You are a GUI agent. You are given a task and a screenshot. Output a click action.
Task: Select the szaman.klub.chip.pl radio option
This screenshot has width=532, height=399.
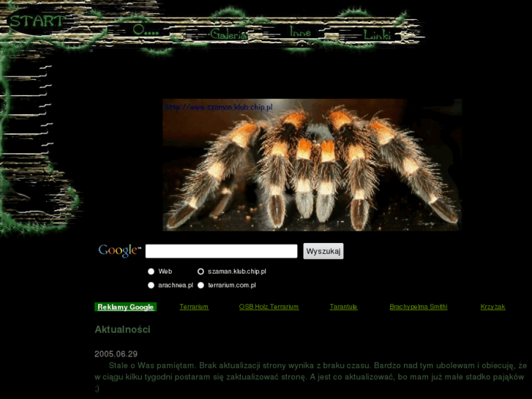coord(201,272)
